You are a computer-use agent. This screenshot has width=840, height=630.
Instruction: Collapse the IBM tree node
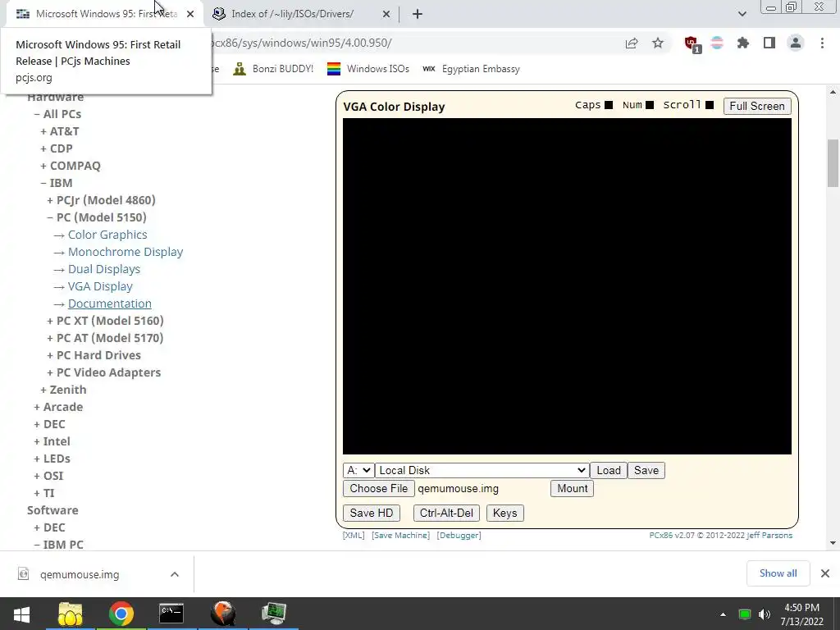(57, 183)
